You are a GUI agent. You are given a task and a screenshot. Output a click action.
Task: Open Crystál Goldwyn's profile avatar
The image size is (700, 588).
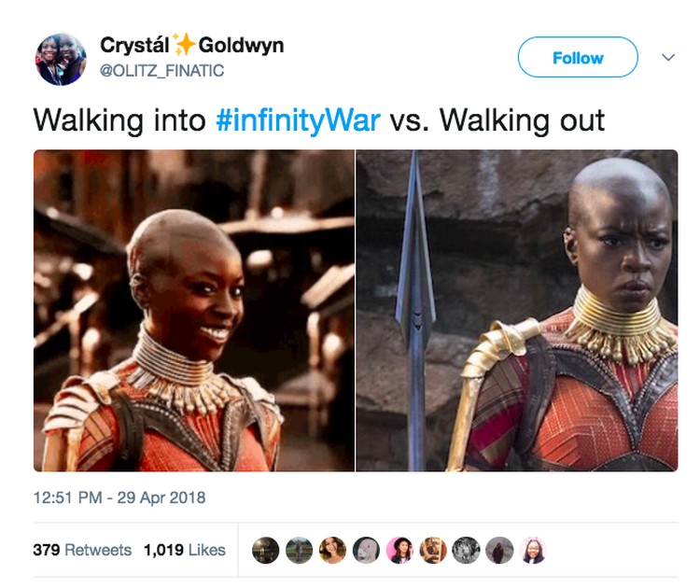pos(61,59)
